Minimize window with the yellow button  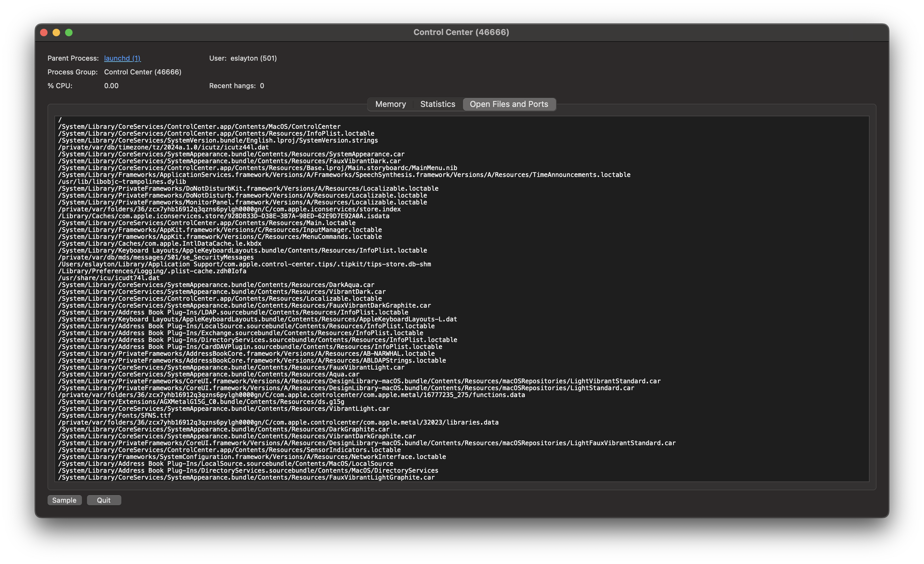pyautogui.click(x=56, y=33)
